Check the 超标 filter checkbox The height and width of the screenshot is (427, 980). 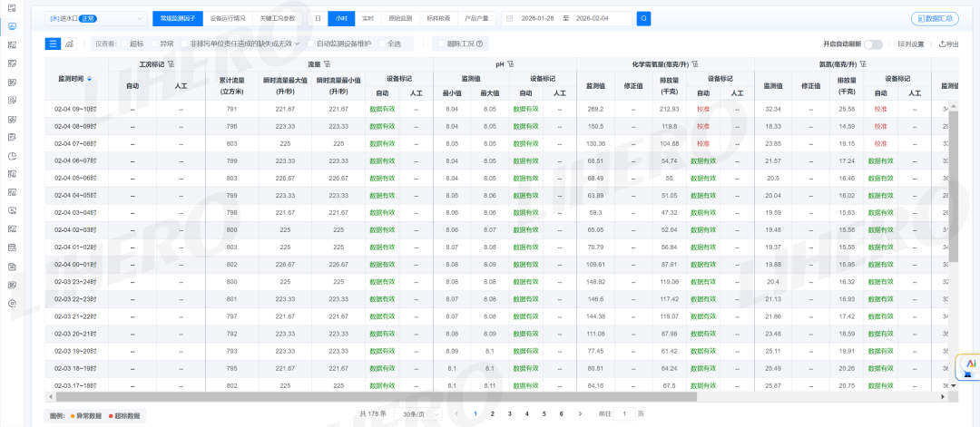pyautogui.click(x=125, y=44)
